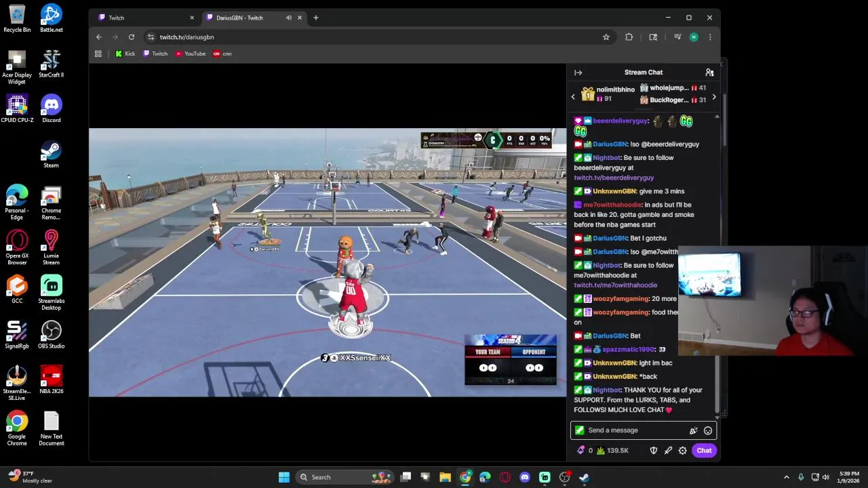Reload the Twitch page
The image size is (868, 488).
tap(132, 37)
